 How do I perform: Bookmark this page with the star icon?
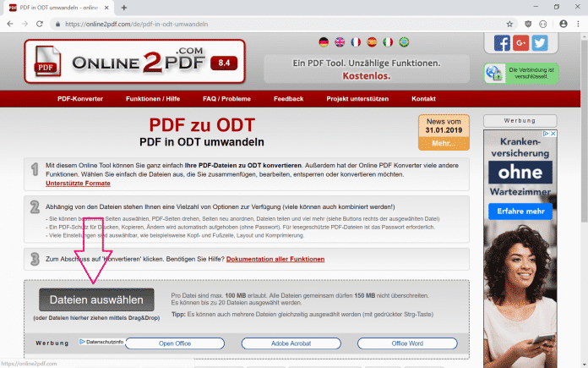coord(509,24)
